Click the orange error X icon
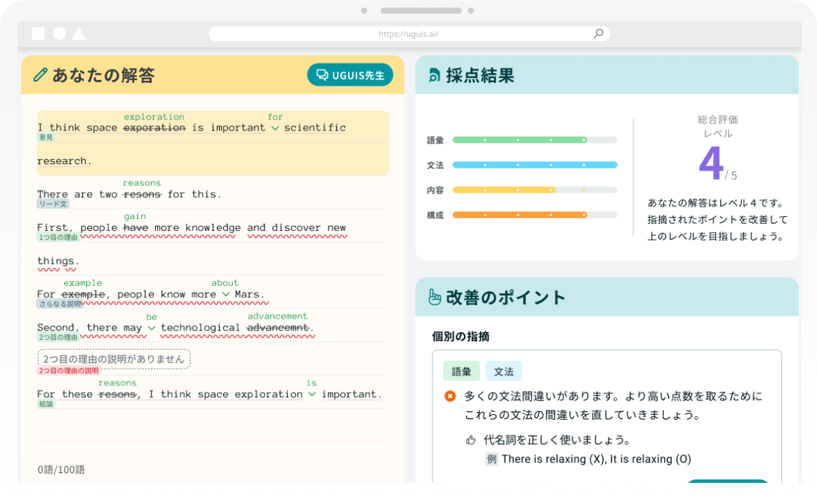The width and height of the screenshot is (817, 504). [451, 397]
